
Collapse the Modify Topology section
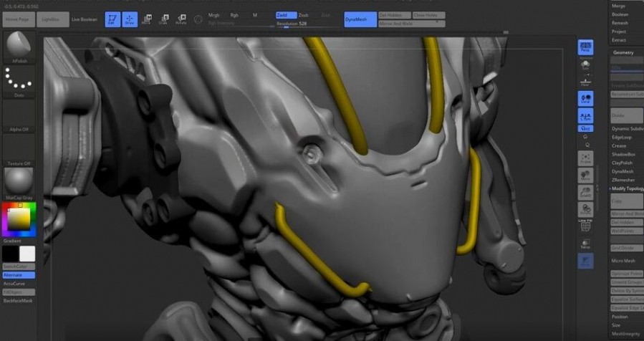628,188
